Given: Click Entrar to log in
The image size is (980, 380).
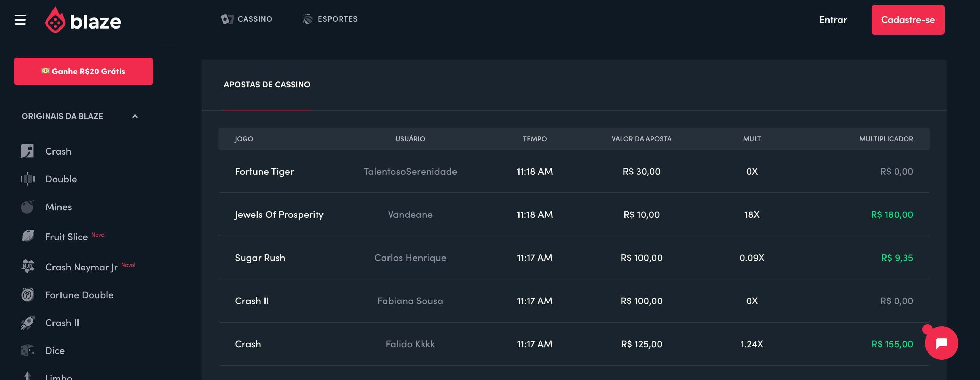Looking at the screenshot, I should click(833, 20).
